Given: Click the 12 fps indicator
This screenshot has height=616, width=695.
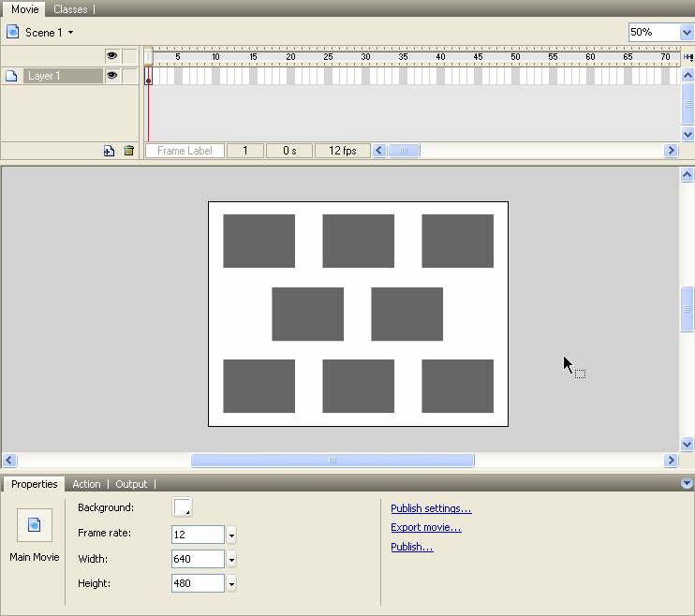Looking at the screenshot, I should tap(342, 151).
